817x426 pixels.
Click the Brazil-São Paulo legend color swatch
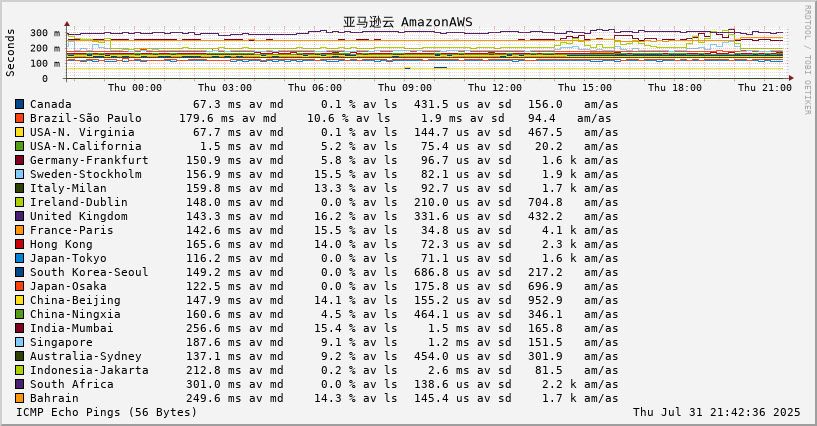coord(19,118)
